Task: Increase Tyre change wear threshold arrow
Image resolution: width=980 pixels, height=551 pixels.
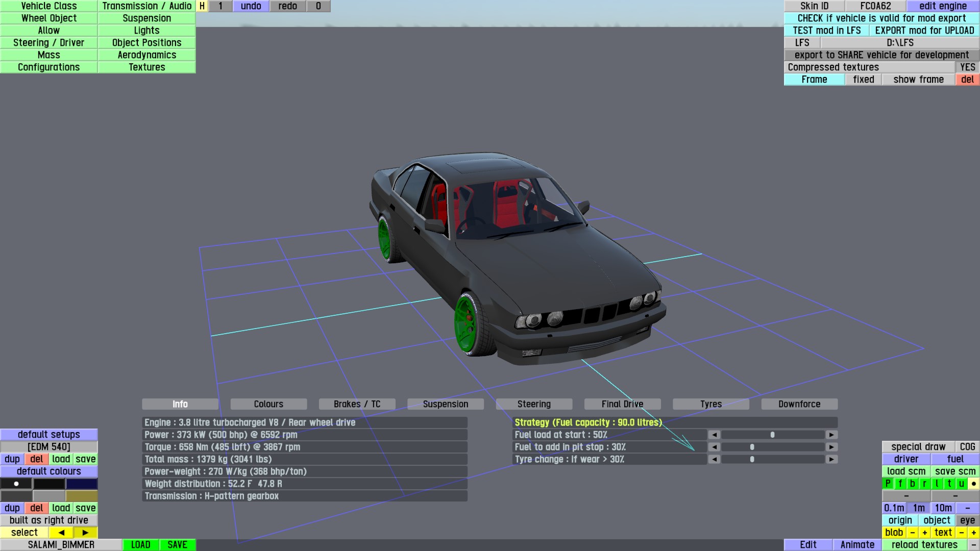Action: [x=831, y=459]
